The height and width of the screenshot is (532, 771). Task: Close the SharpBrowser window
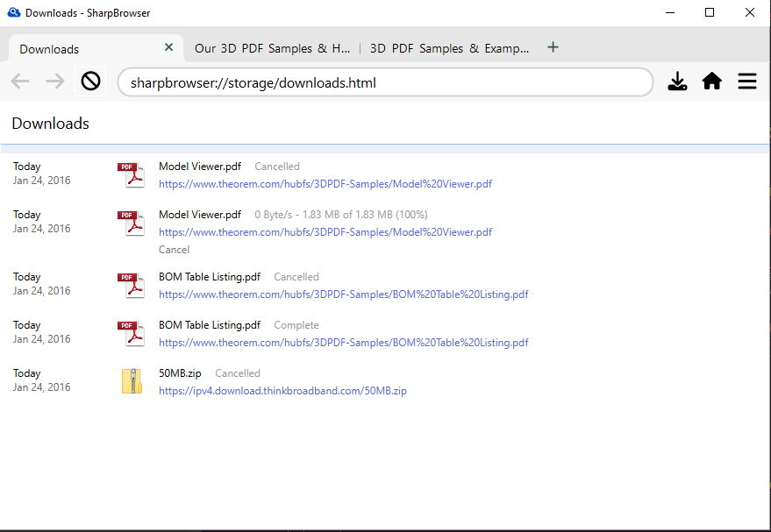click(749, 12)
